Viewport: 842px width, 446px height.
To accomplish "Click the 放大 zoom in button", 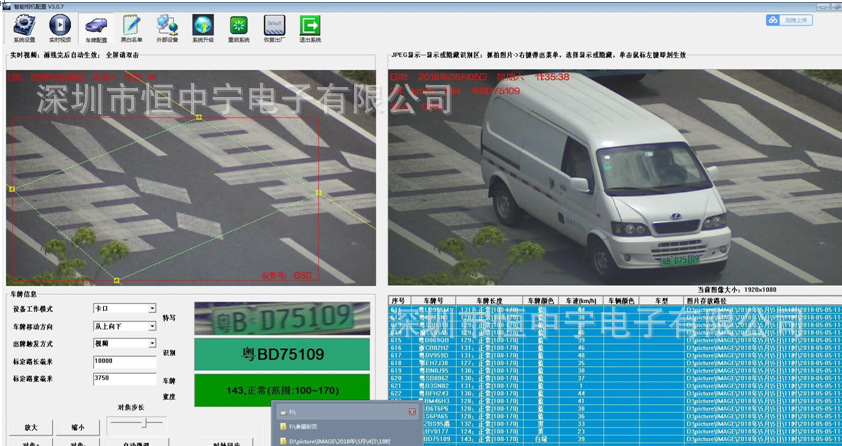I will pyautogui.click(x=31, y=428).
